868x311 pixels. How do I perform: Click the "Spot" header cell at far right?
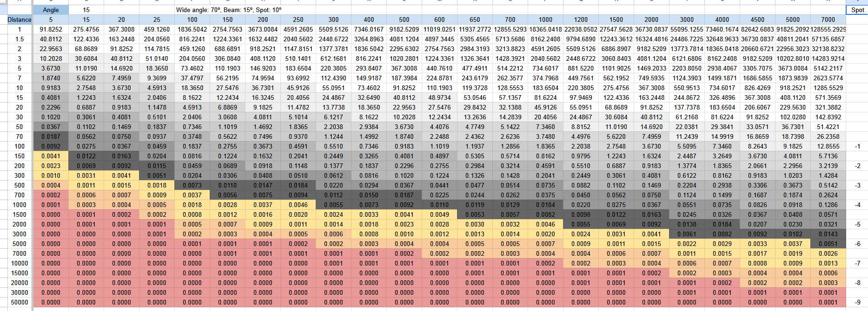858,10
